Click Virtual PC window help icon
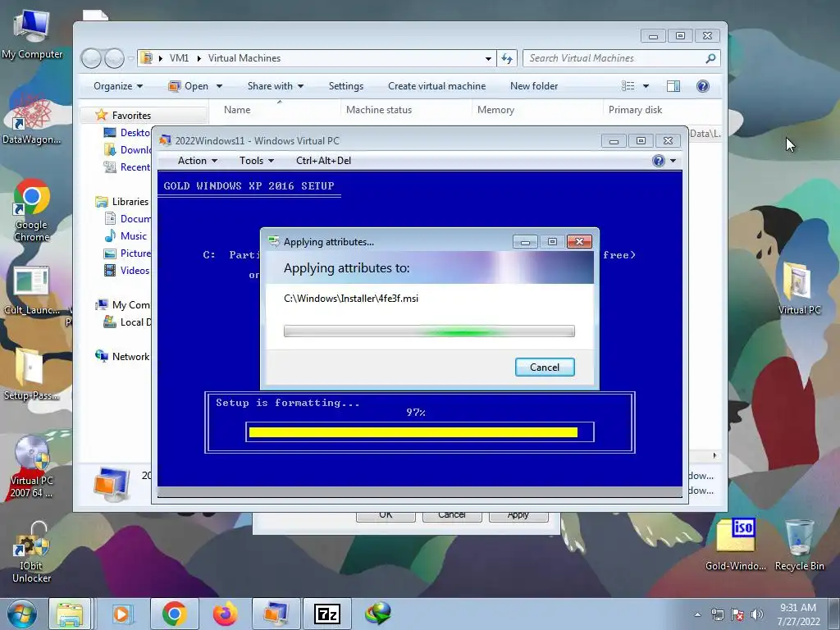 pyautogui.click(x=659, y=161)
